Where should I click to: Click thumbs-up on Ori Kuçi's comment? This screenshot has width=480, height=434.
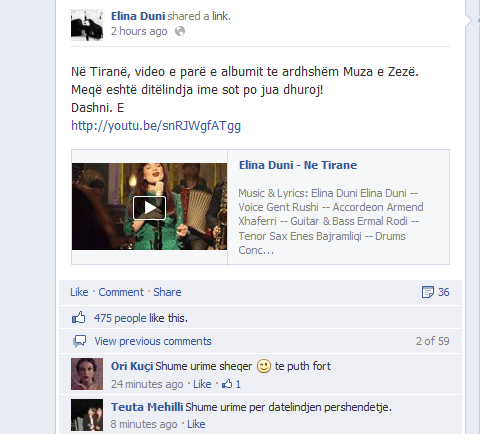tap(227, 384)
